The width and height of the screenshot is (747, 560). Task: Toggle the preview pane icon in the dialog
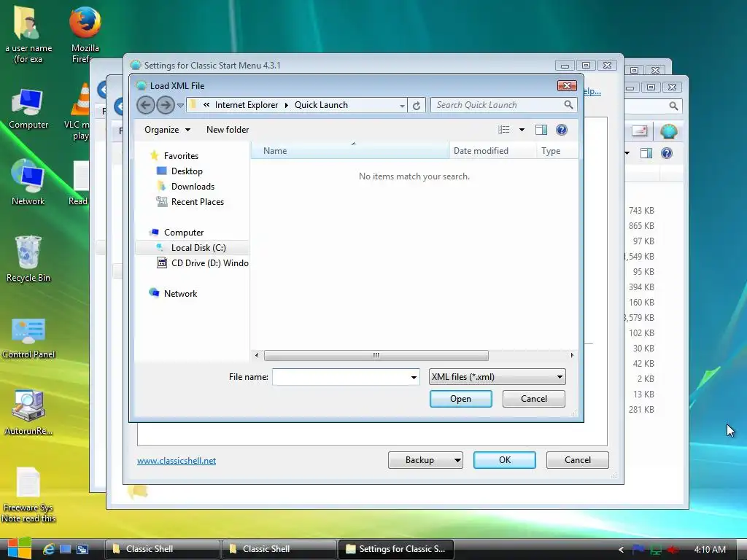coord(541,130)
